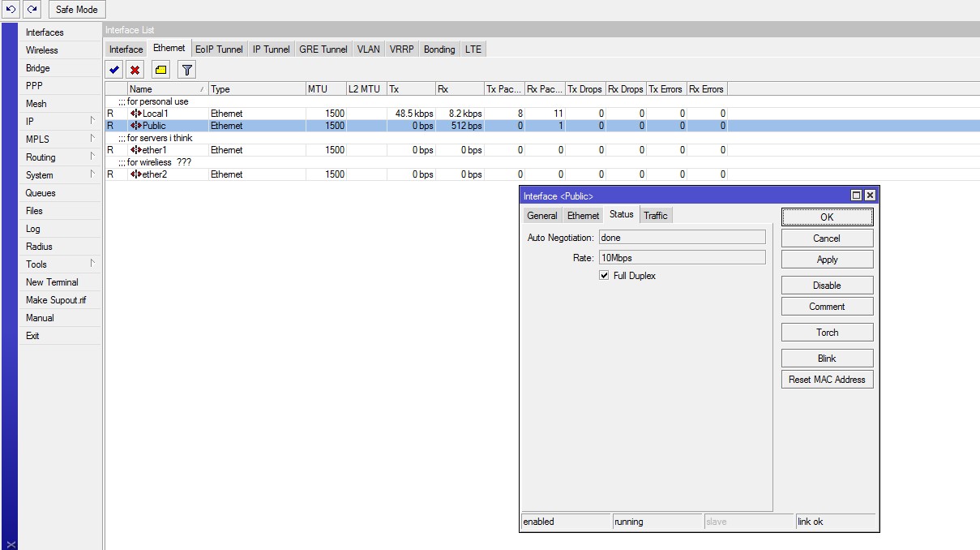The image size is (980, 550).
Task: Click the Redo arrow icon
Action: pos(32,10)
